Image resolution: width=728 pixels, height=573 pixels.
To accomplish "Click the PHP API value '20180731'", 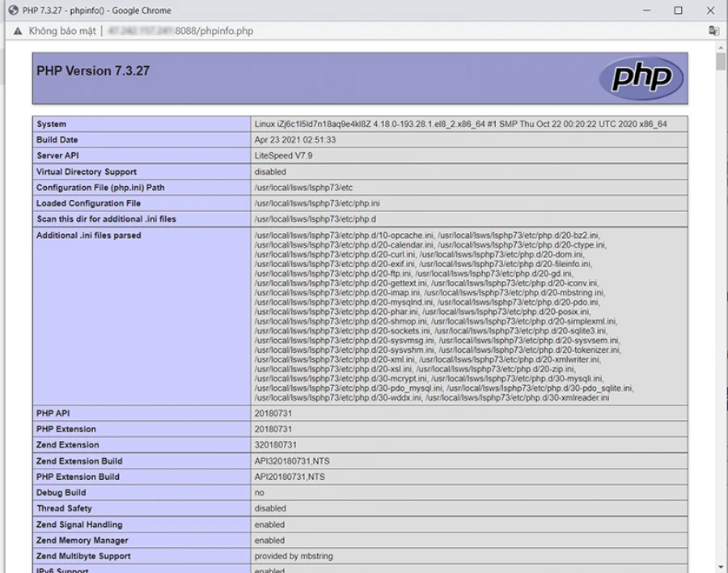I will pyautogui.click(x=273, y=413).
